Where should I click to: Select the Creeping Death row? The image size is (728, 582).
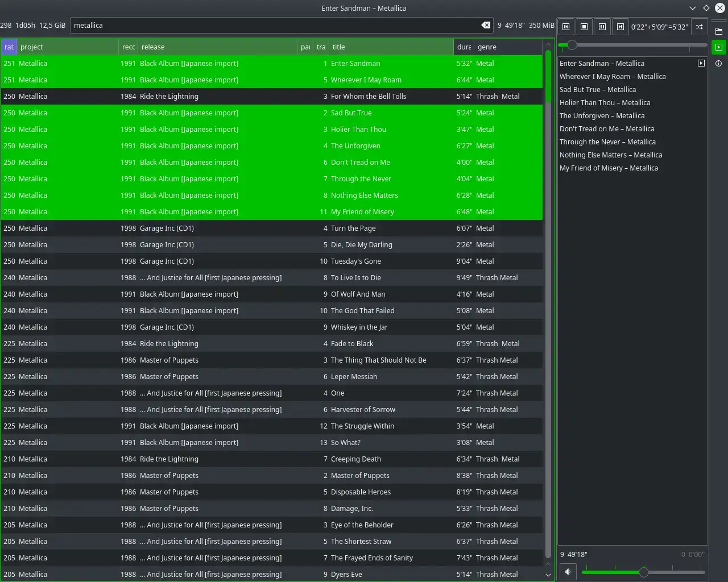[272, 459]
